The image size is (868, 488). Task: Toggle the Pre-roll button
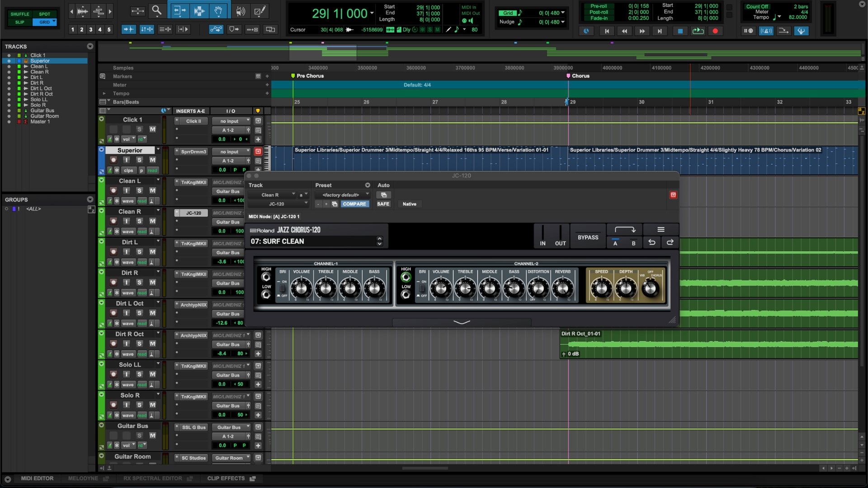[599, 6]
